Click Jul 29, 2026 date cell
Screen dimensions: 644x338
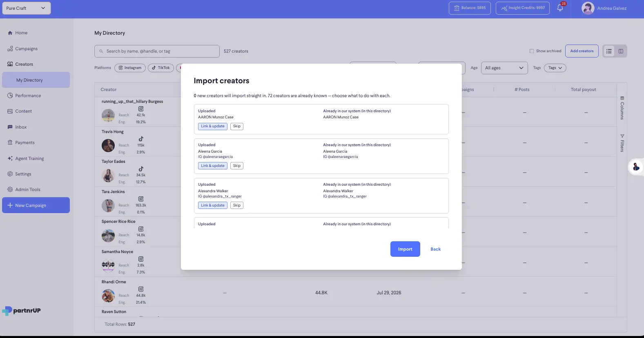[x=389, y=293]
